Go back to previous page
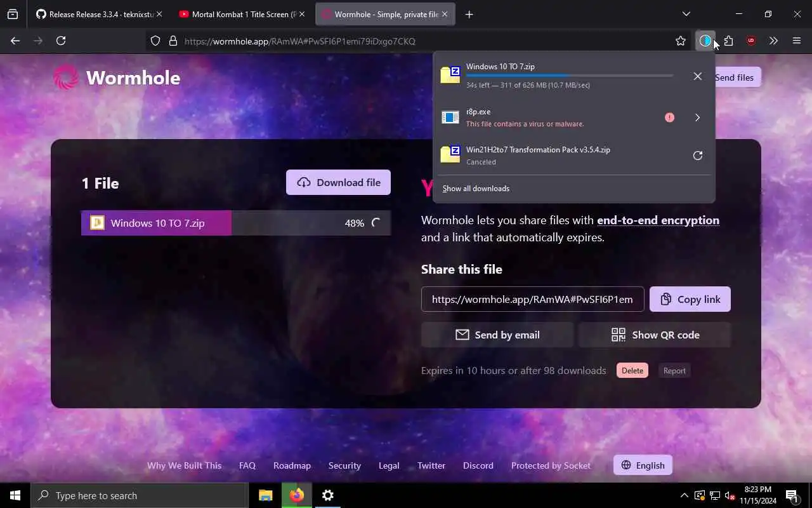 tap(15, 41)
